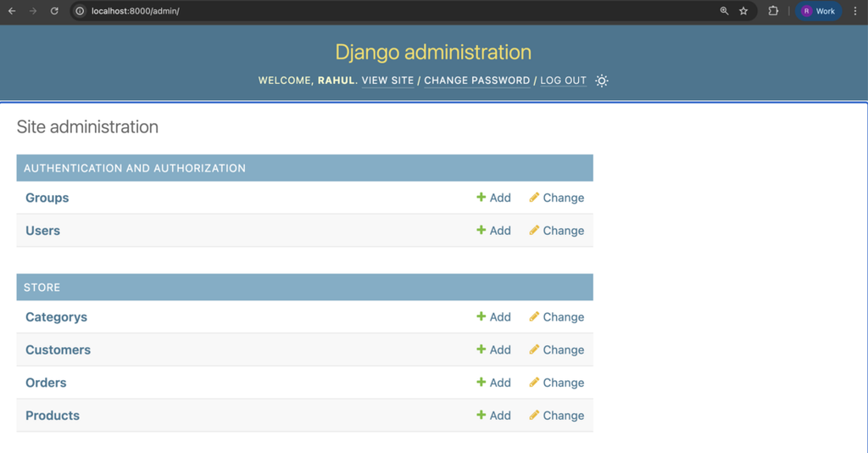Click the browser back arrow
This screenshot has width=868, height=453.
[x=12, y=11]
